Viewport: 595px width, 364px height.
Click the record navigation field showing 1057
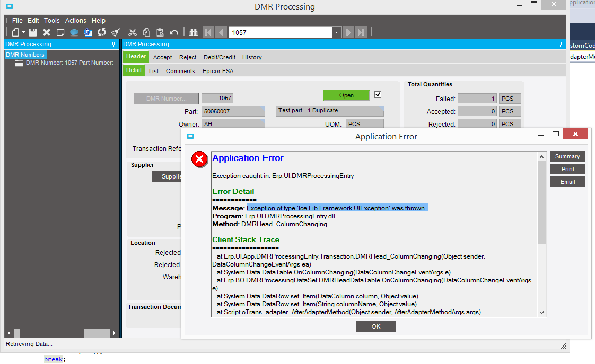(280, 33)
